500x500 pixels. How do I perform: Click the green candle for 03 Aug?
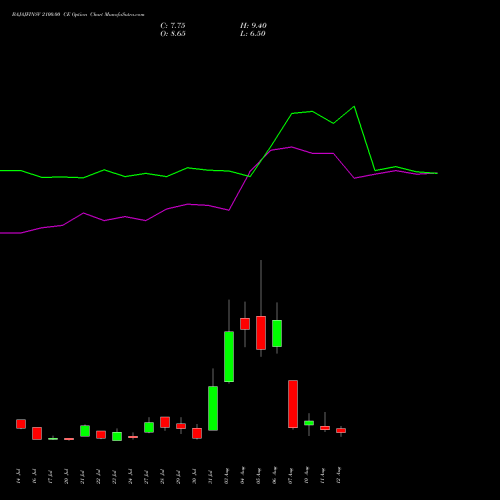click(229, 357)
